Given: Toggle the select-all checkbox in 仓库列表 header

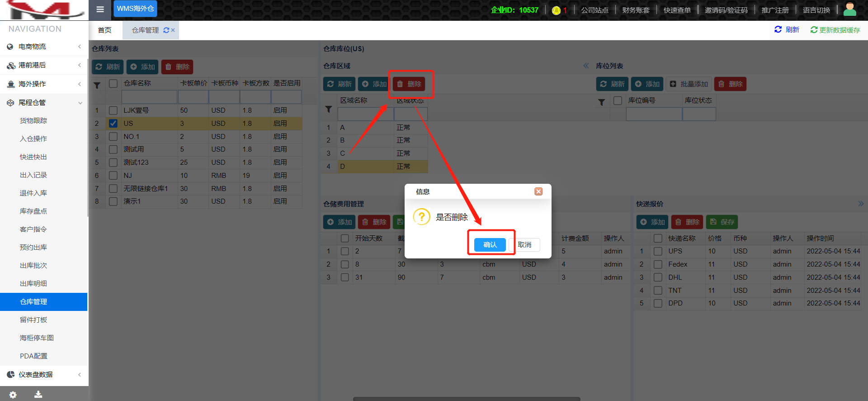Looking at the screenshot, I should click(x=113, y=83).
